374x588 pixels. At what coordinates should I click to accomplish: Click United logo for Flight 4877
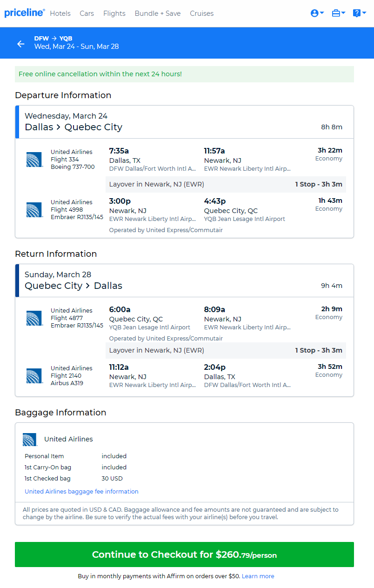34,318
